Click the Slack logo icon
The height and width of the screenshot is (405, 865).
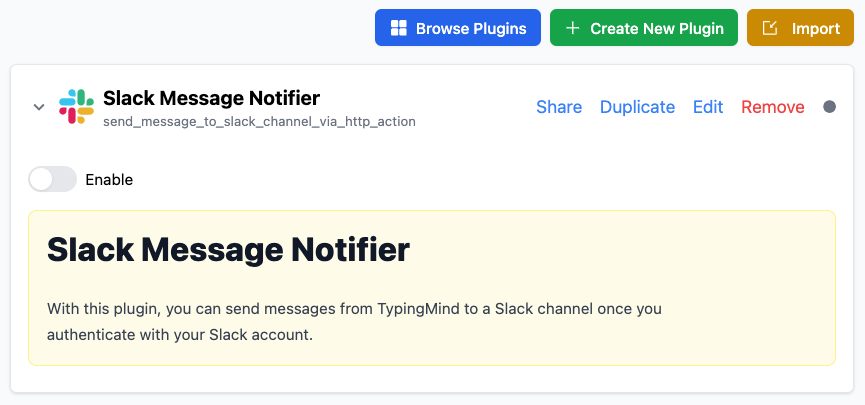tap(77, 106)
